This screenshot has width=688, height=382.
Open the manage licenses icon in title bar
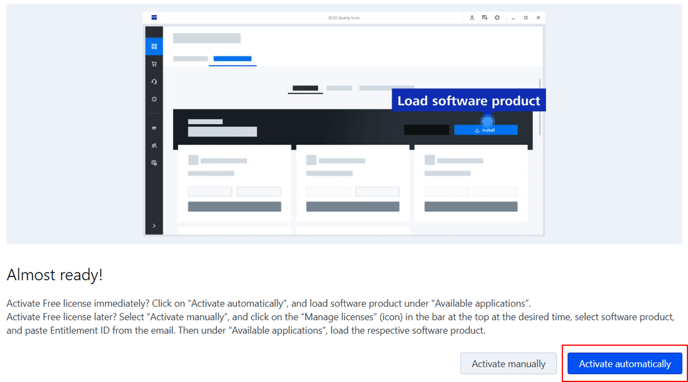pyautogui.click(x=484, y=18)
